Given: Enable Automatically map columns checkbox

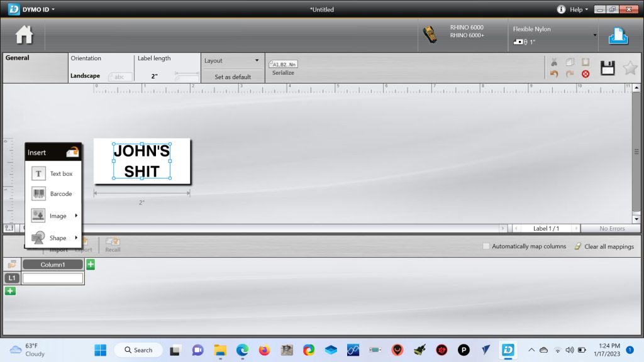Looking at the screenshot, I should click(486, 246).
